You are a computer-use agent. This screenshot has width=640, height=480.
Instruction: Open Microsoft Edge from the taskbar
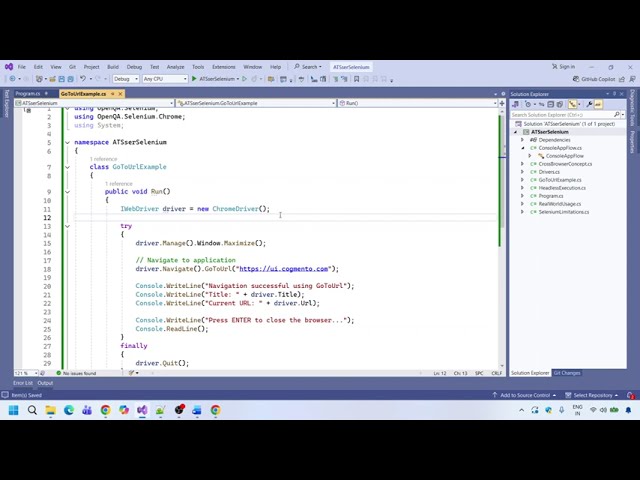point(69,410)
